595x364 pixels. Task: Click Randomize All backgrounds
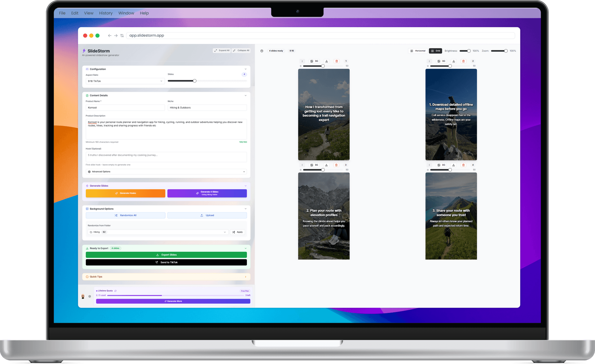tap(126, 215)
